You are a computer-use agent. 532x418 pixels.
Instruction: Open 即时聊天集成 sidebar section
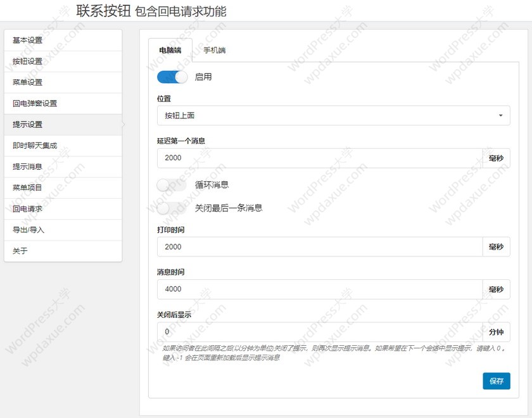click(x=63, y=146)
